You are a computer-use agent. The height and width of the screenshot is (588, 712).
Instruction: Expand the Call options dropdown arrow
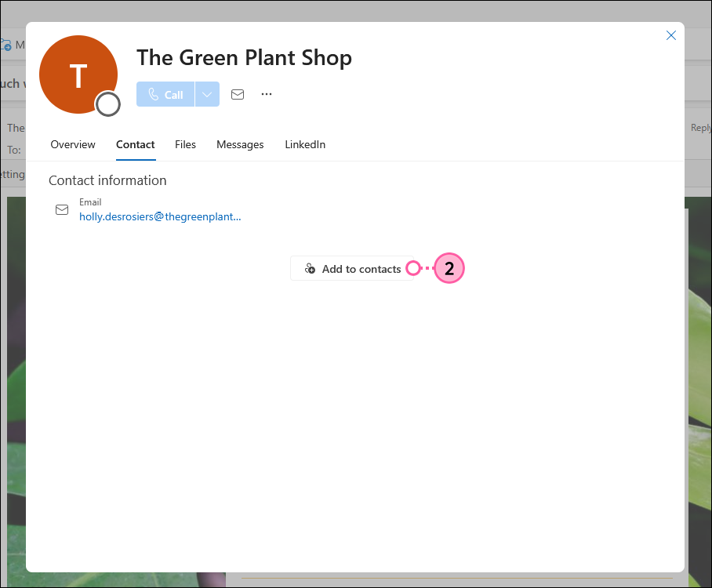tap(207, 94)
